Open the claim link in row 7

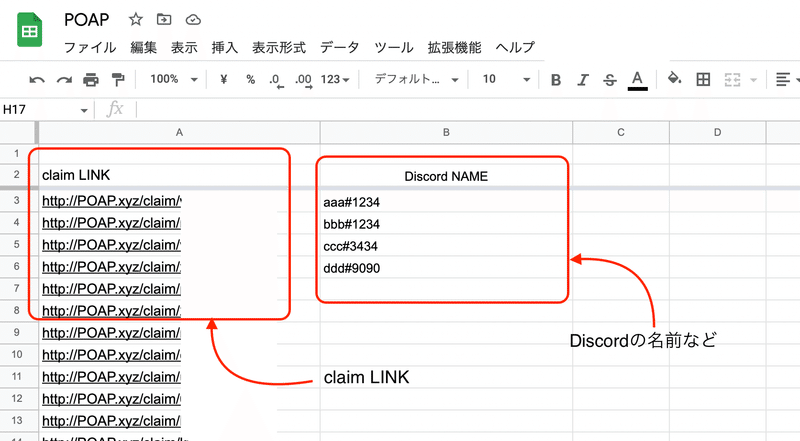[x=111, y=289]
